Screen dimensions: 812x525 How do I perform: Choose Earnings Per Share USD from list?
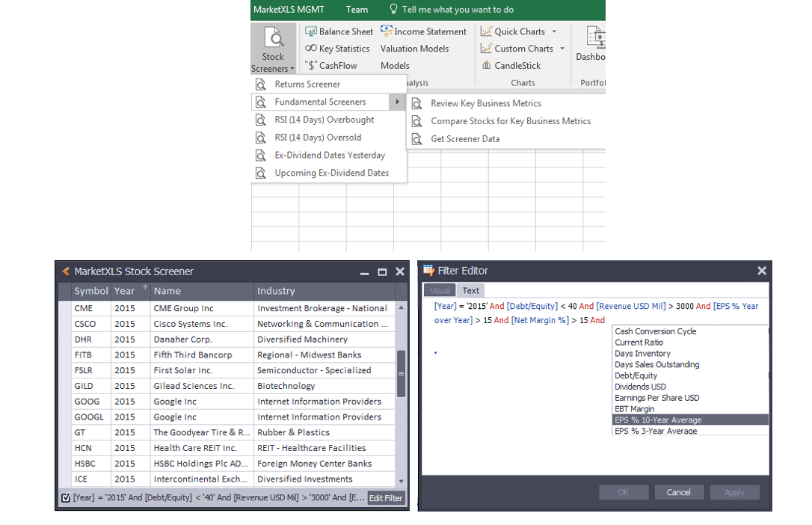[690, 398]
